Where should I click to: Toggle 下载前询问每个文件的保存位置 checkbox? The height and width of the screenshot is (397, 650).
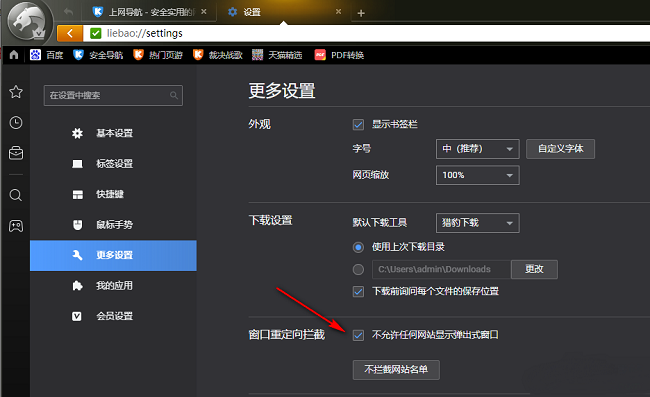(x=358, y=292)
